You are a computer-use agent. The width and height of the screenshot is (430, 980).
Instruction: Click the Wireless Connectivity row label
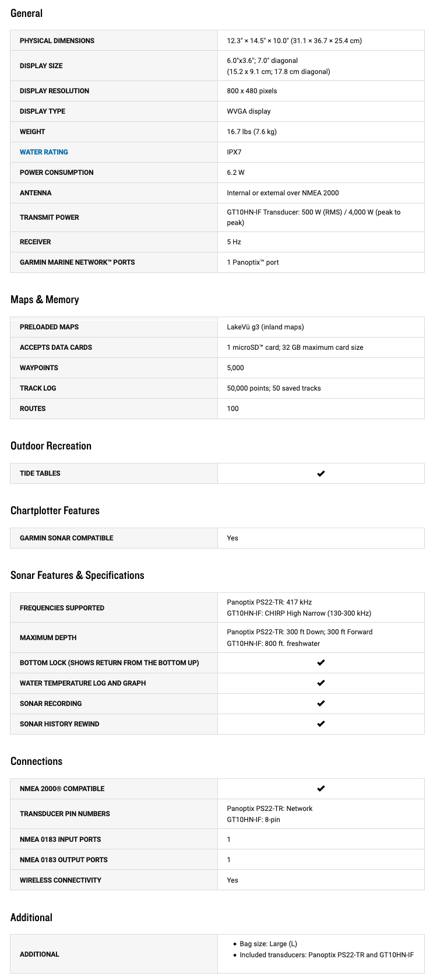[61, 880]
